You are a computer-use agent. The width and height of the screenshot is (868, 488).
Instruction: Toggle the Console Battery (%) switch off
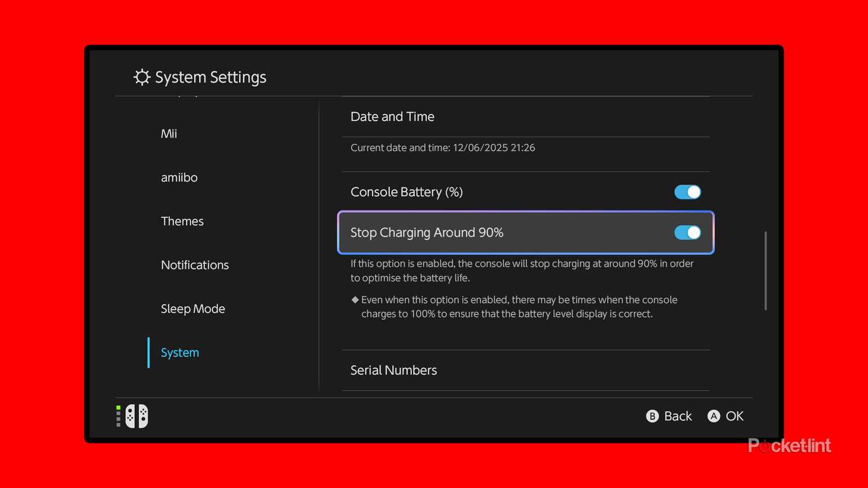pyautogui.click(x=687, y=191)
